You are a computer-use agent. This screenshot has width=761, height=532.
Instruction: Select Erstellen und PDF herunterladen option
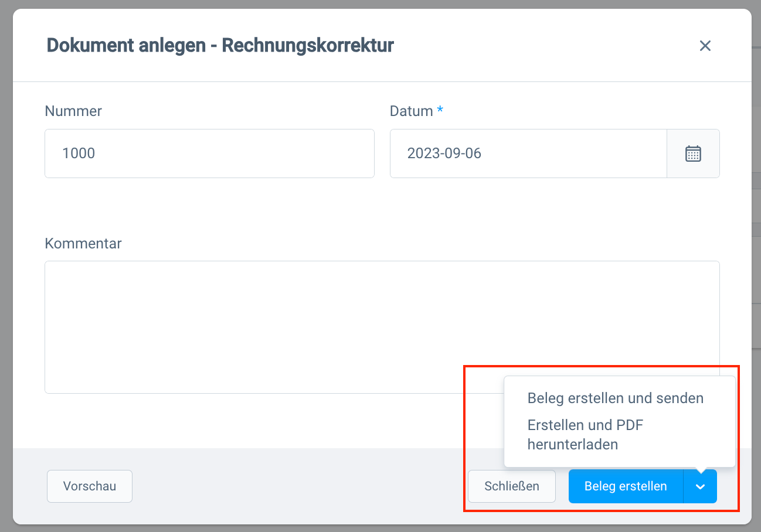[x=586, y=435]
